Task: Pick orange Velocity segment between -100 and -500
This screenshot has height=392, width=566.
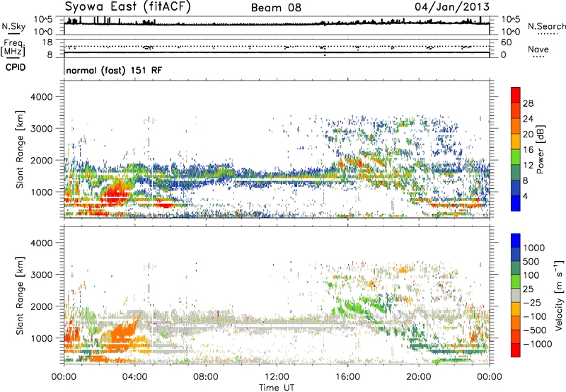Action: 516,323
